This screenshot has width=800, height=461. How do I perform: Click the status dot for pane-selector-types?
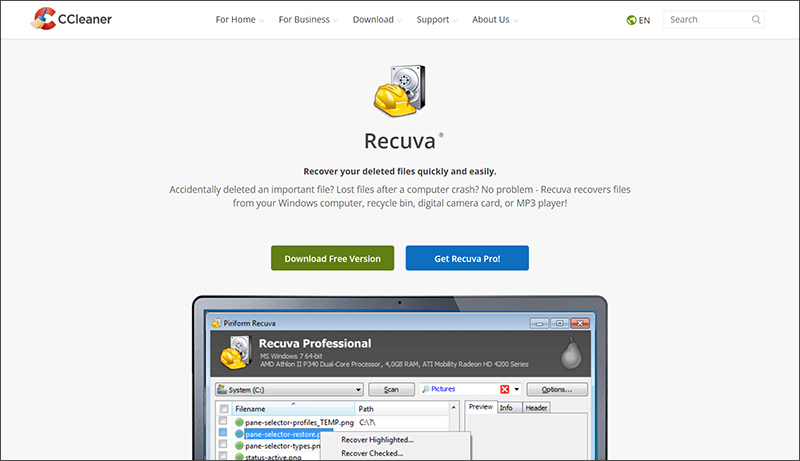239,446
